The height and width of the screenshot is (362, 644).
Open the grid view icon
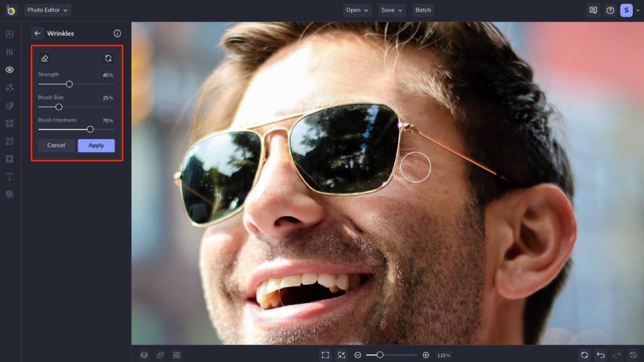[x=177, y=355]
